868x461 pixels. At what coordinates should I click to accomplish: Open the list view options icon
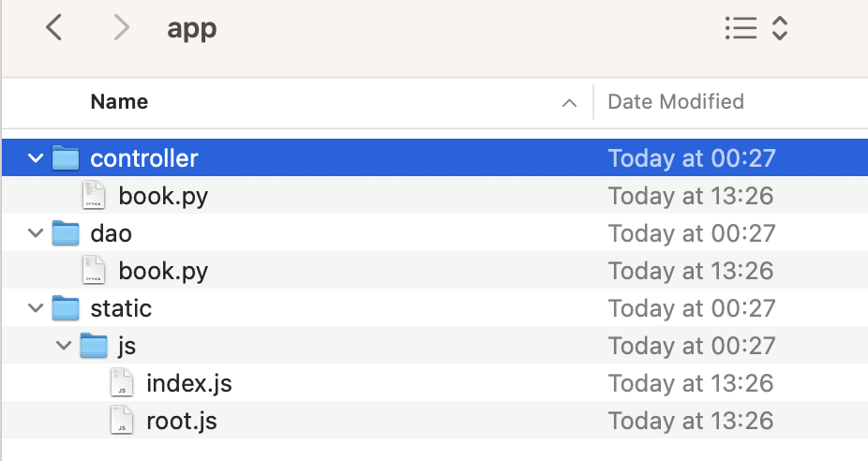click(741, 28)
